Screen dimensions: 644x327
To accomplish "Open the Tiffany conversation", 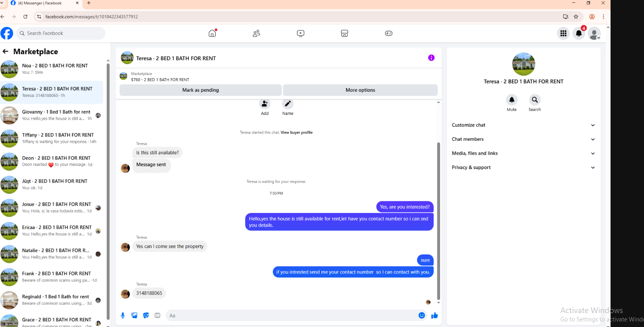I will (52, 138).
